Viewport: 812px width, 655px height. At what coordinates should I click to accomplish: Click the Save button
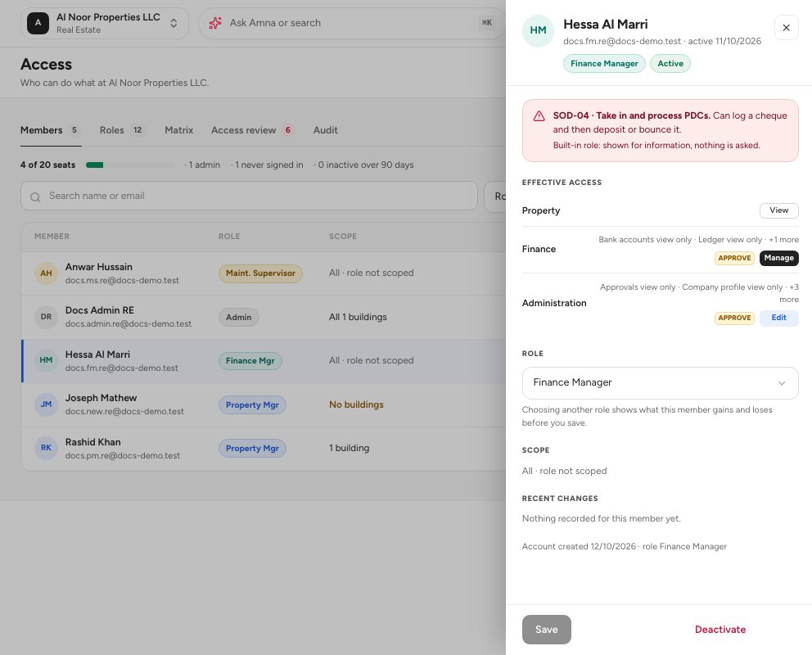click(546, 630)
